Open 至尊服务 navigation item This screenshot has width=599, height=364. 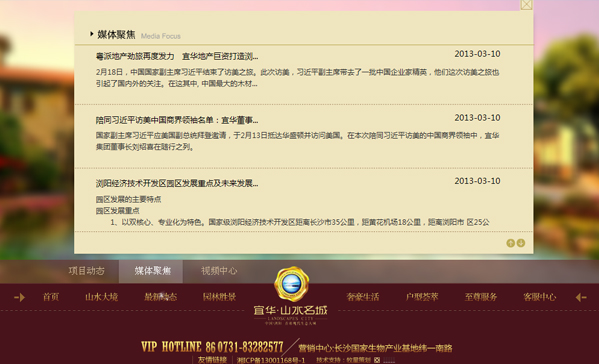coord(481,297)
